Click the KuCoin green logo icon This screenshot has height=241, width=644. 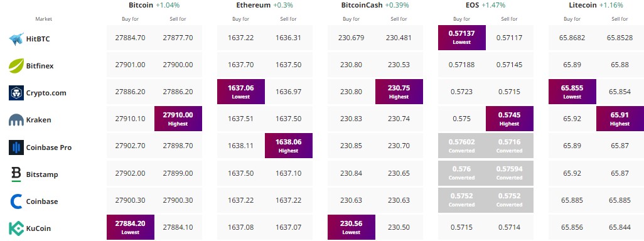(x=16, y=228)
